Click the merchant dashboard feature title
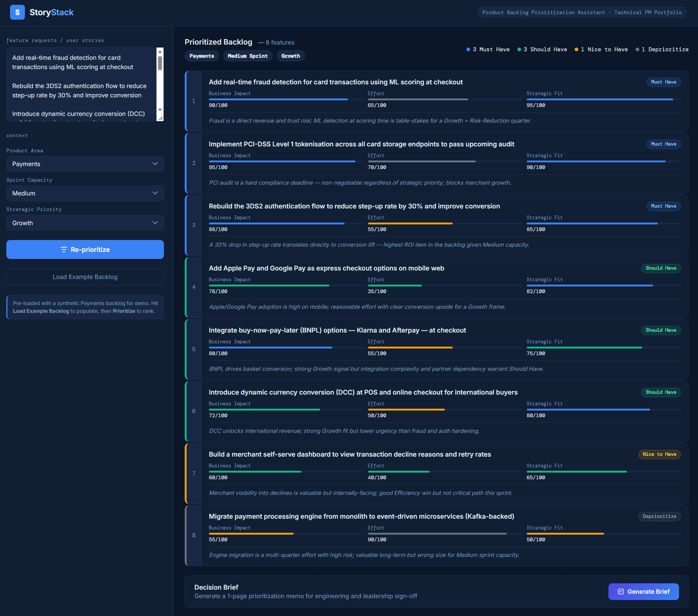Image resolution: width=698 pixels, height=616 pixels. (350, 454)
